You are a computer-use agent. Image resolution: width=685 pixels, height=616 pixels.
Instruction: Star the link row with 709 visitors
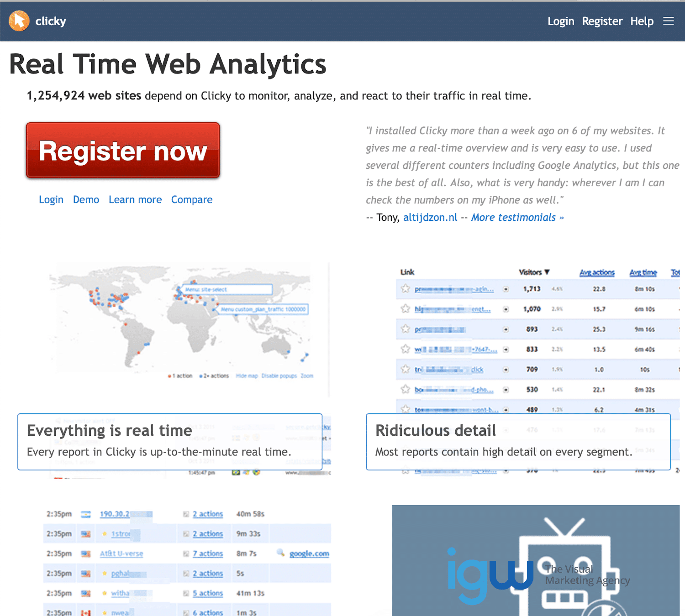click(x=405, y=369)
